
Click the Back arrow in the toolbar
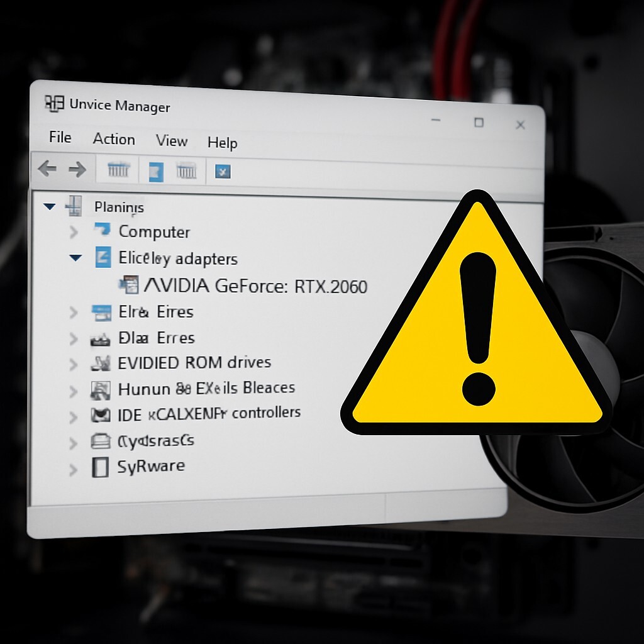click(x=47, y=169)
